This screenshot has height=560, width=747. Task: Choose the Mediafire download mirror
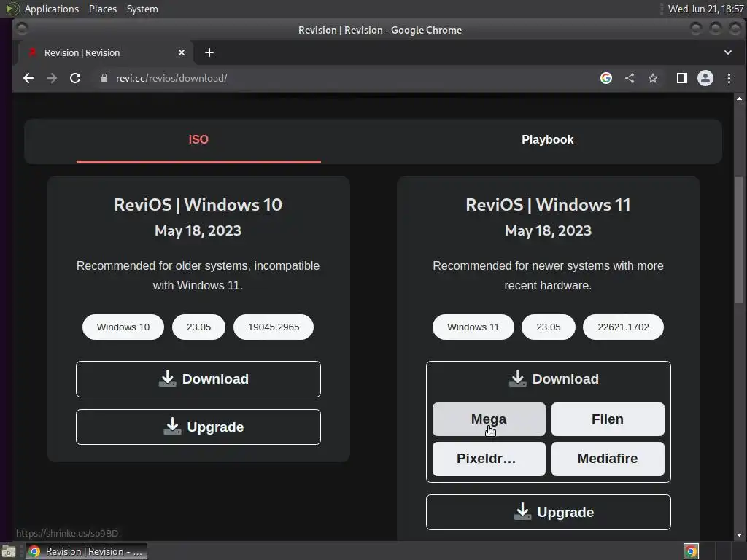point(608,459)
